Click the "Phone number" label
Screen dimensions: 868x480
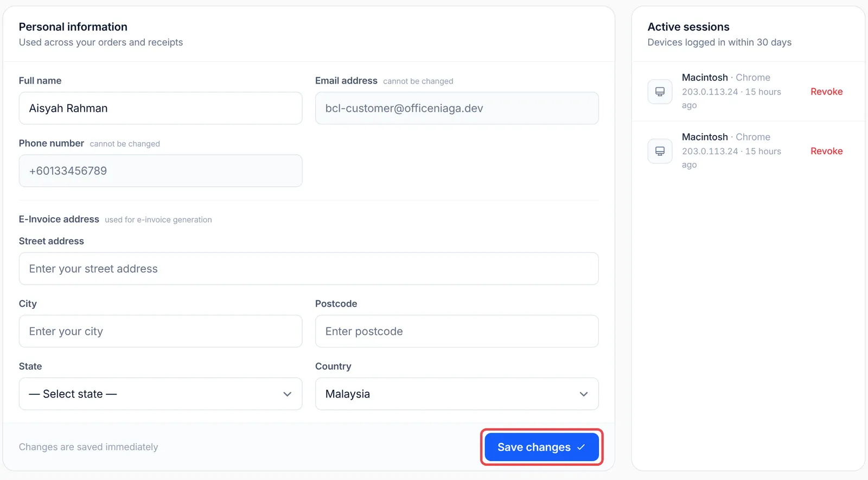[52, 143]
